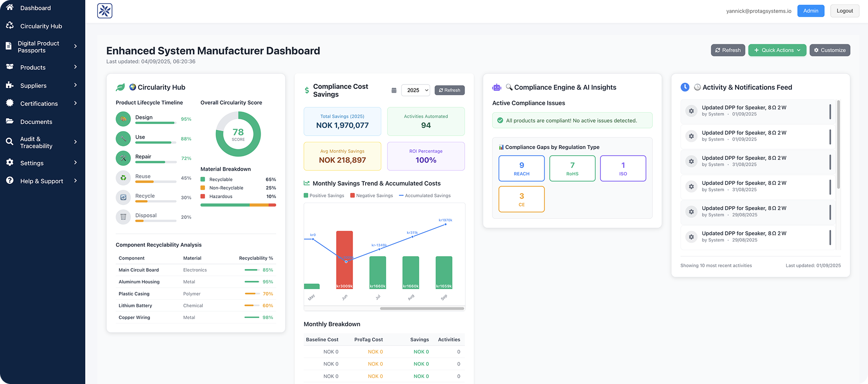868x384 pixels.
Task: Click the Disposal trash bin icon
Action: (x=123, y=217)
